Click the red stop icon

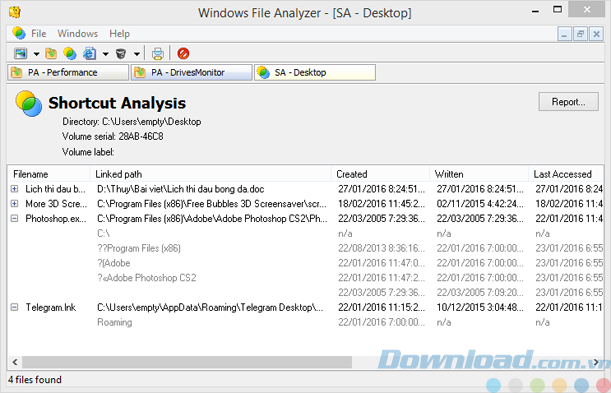(183, 53)
